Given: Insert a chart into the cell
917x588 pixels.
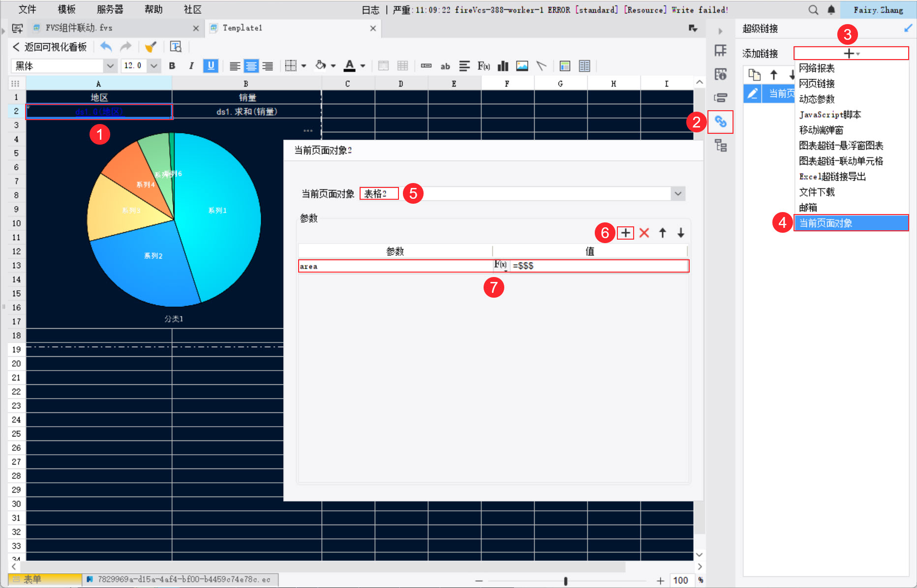Looking at the screenshot, I should click(503, 66).
